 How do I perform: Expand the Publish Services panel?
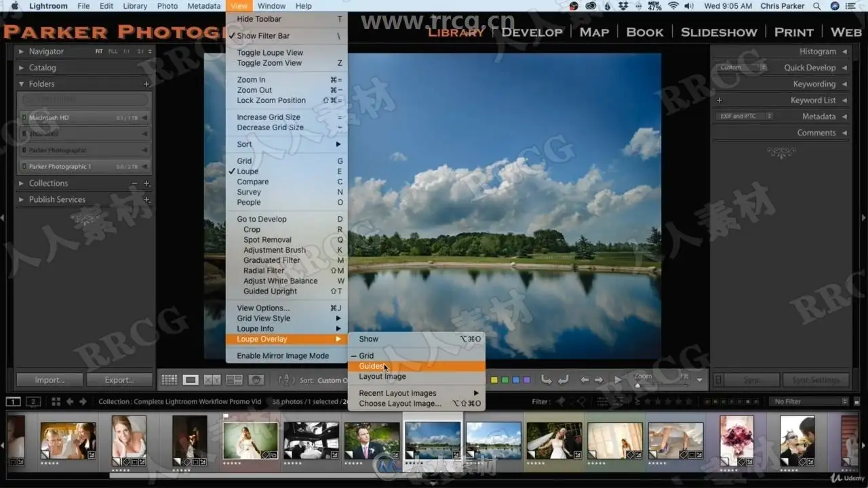21,199
